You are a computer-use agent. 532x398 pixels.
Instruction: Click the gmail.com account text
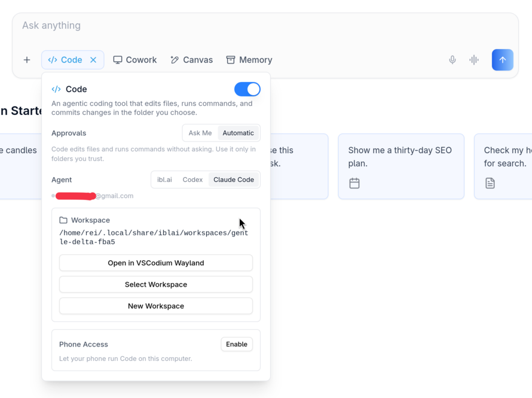click(x=114, y=196)
